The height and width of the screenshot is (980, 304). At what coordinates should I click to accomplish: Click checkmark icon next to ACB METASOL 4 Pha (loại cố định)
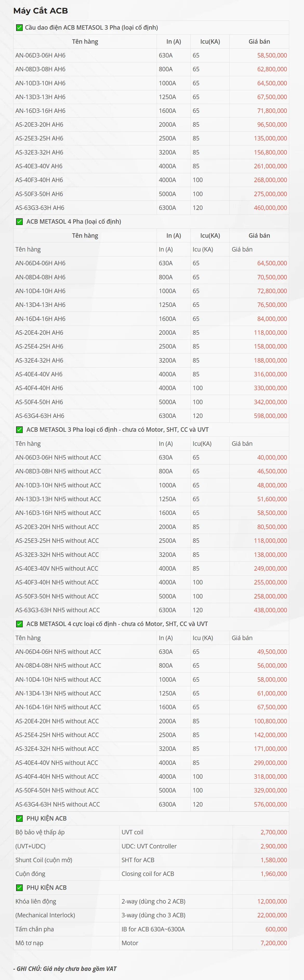click(x=19, y=221)
